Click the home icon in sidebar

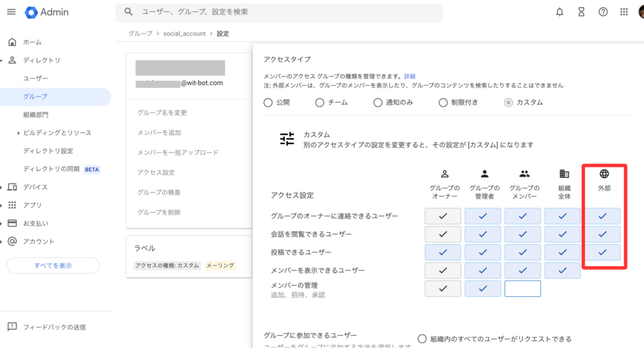coord(12,42)
